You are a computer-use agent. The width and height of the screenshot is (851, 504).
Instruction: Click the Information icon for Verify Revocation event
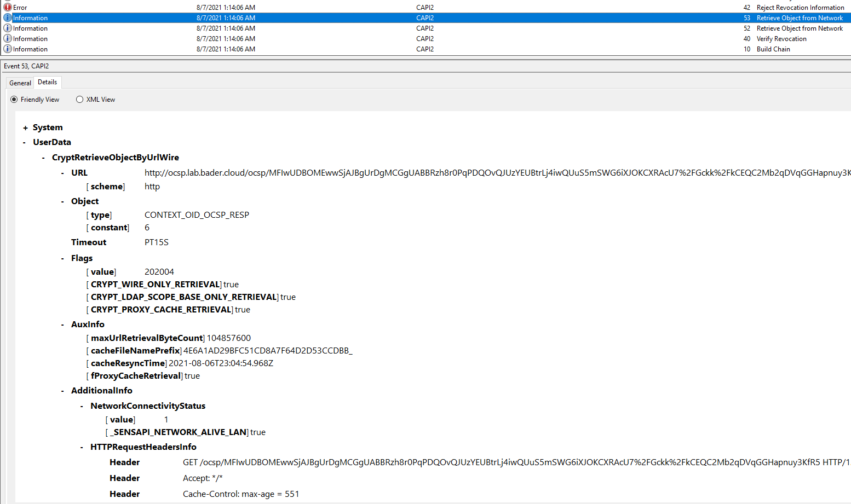click(x=8, y=38)
